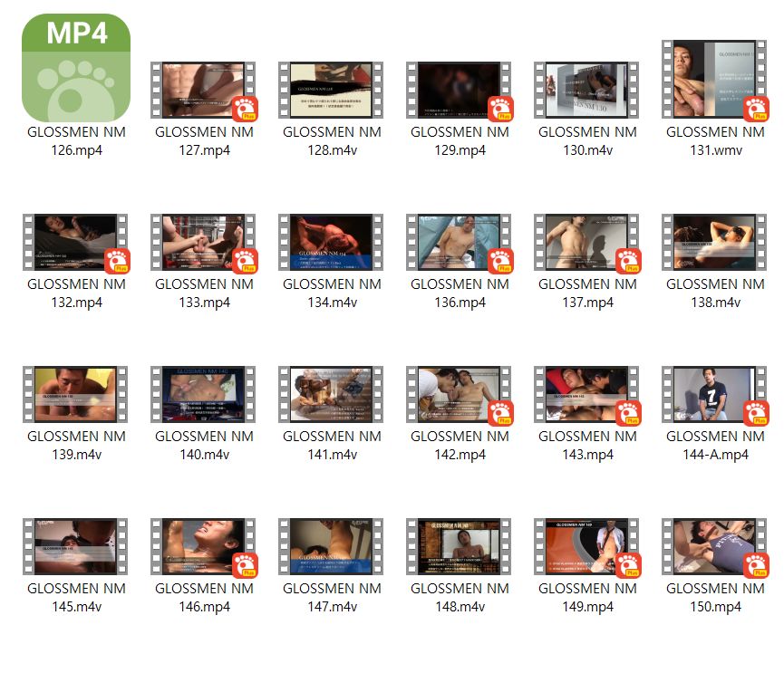The image size is (784, 673).
Task: Click the file name "GLOSSMEN NM 137.mp4"
Action: [587, 293]
